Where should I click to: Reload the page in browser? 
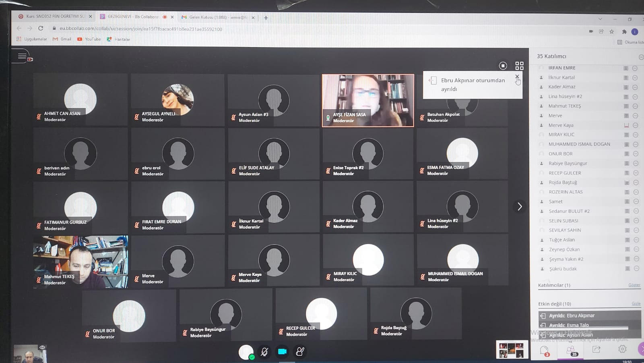[41, 28]
